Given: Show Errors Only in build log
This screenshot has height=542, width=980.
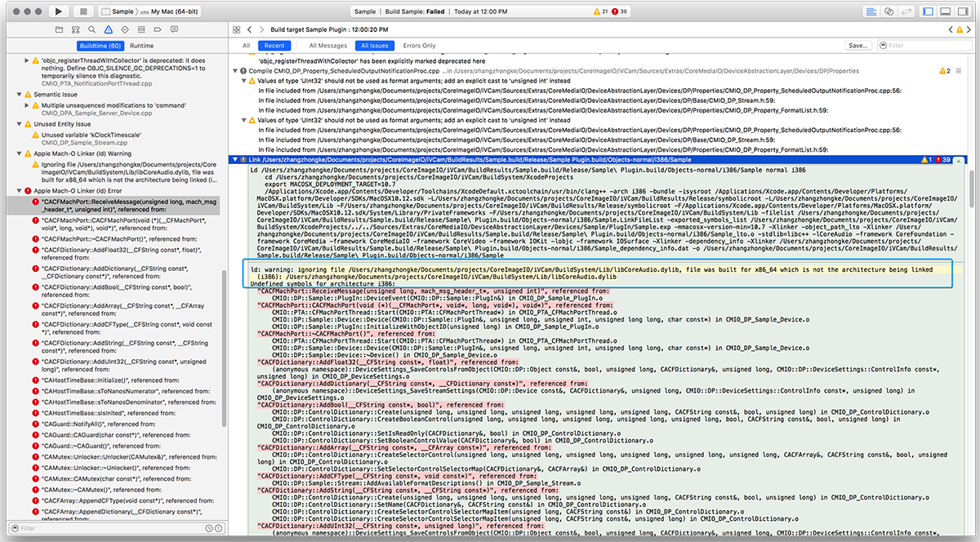Looking at the screenshot, I should (x=419, y=46).
